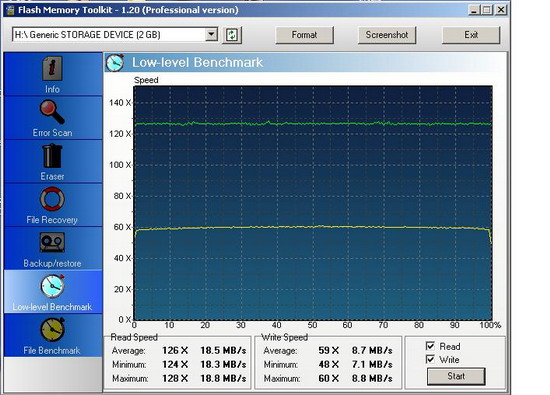Click the 140 X axis label

tap(120, 103)
